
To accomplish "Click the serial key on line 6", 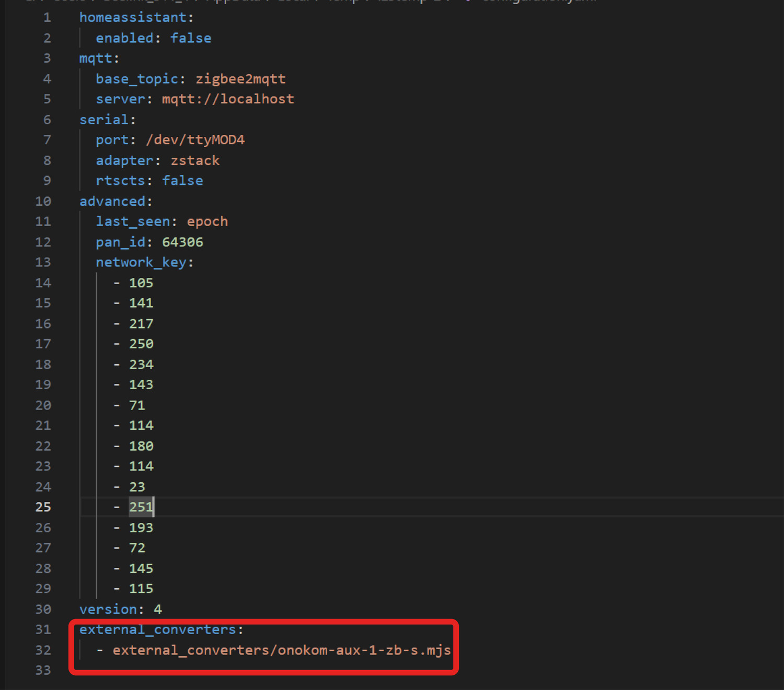I will click(x=104, y=120).
